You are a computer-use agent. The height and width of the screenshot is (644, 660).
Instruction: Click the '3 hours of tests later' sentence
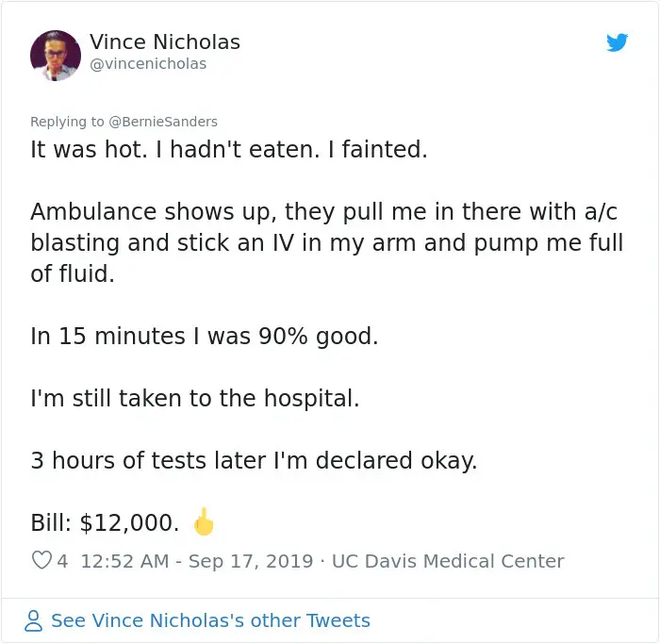(x=254, y=460)
